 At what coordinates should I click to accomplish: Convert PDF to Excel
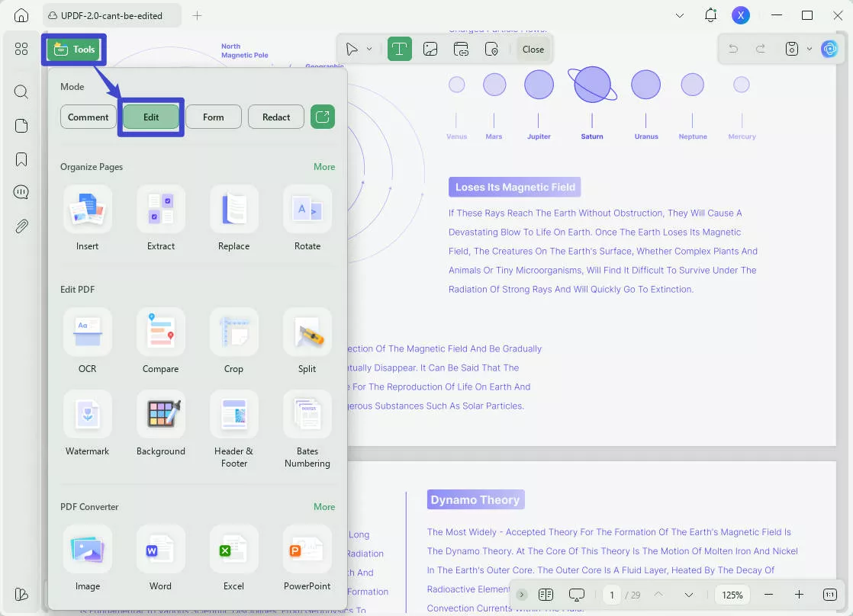point(234,558)
